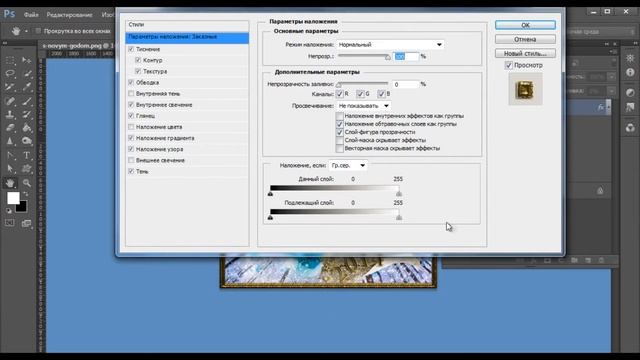Viewport: 640px width, 360px height.
Task: Select the Dodge tool in toolbox
Action: click(27, 142)
